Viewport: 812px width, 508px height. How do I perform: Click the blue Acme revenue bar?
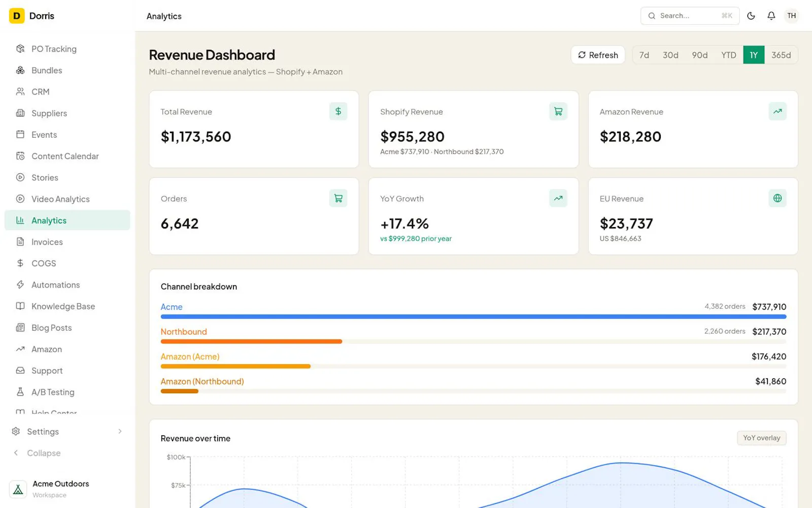tap(473, 316)
